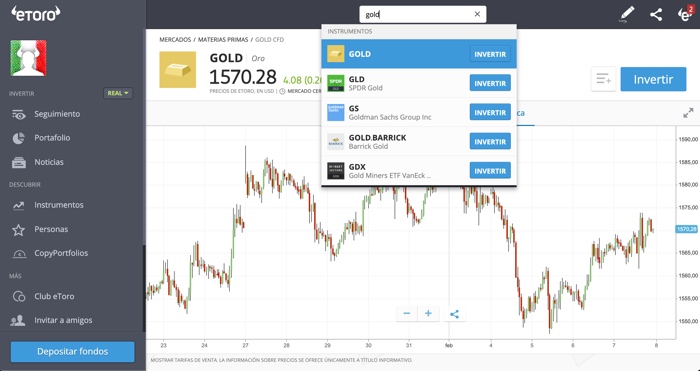This screenshot has height=371, width=700.
Task: Click the large gold bar instrument image
Action: click(x=178, y=70)
